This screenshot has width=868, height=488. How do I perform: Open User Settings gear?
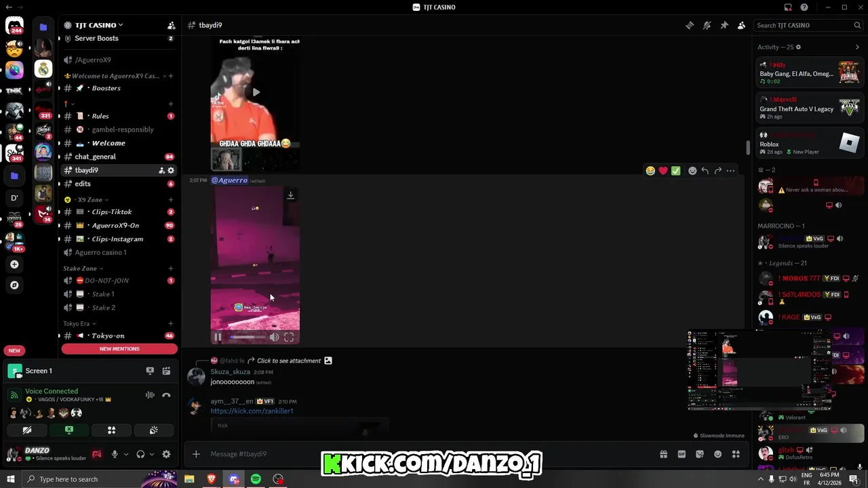[x=166, y=454]
